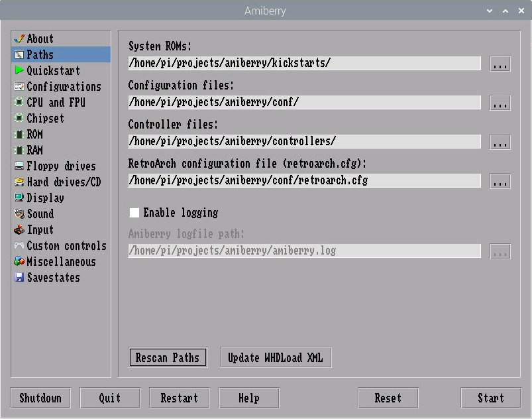Click the Display monitor icon
The height and width of the screenshot is (419, 532).
(x=20, y=198)
